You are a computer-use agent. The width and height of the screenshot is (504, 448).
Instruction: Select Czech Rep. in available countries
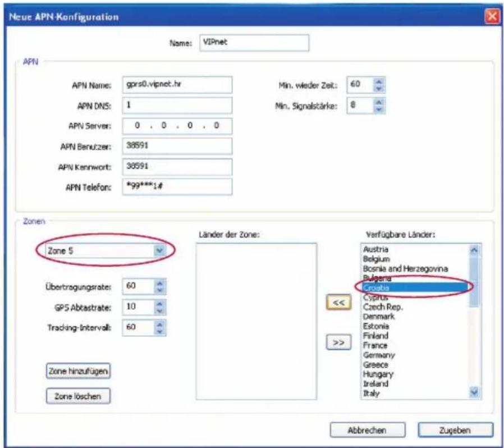coord(383,307)
